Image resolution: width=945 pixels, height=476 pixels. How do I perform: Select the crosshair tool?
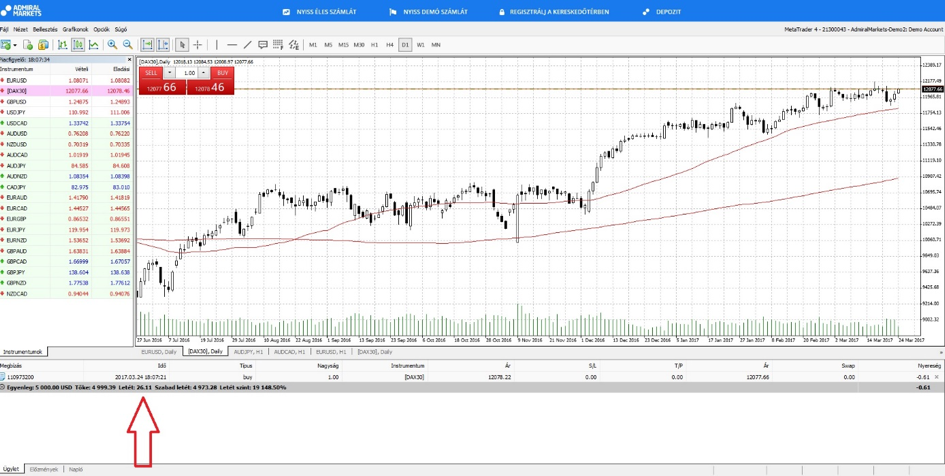tap(198, 45)
